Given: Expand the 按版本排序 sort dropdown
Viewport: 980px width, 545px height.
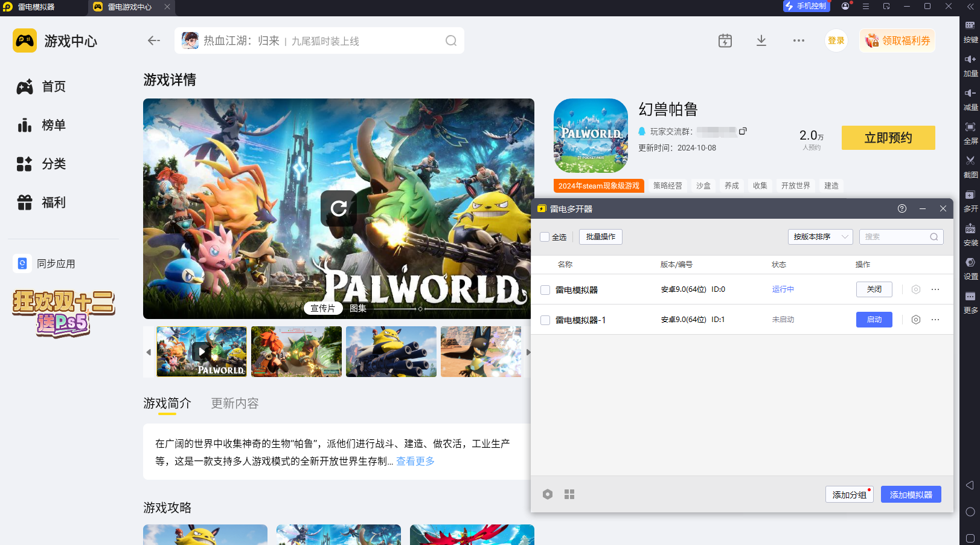Looking at the screenshot, I should (820, 237).
